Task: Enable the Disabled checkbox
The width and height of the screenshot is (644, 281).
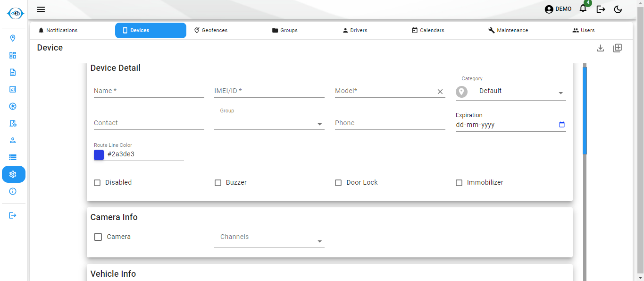Action: coord(97,182)
